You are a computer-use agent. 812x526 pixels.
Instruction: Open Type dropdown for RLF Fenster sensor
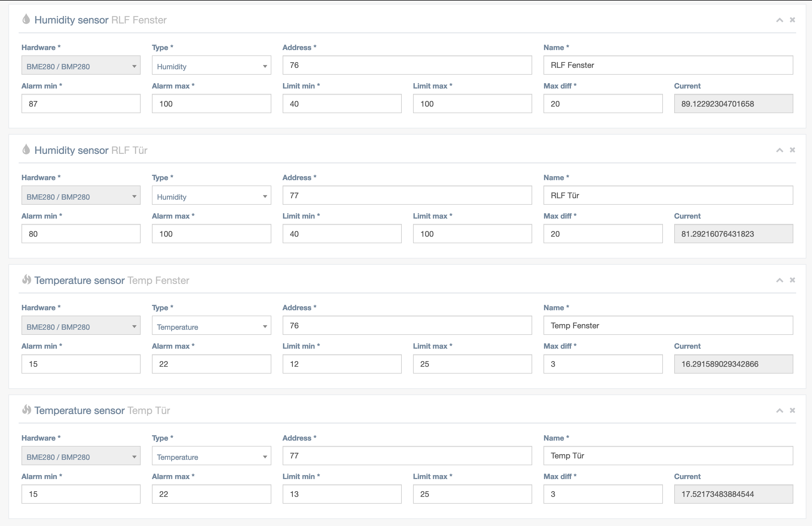pyautogui.click(x=211, y=66)
